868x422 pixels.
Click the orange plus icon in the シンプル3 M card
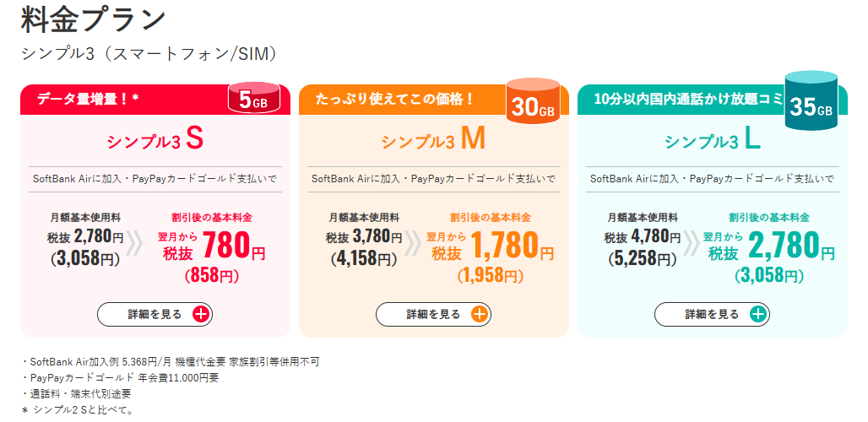click(479, 315)
